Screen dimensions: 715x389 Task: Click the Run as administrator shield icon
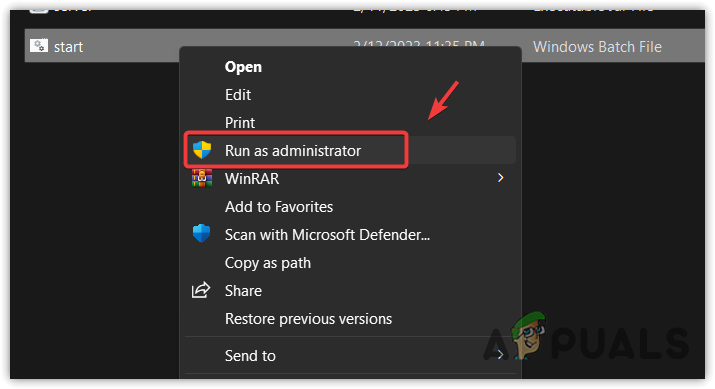point(202,150)
